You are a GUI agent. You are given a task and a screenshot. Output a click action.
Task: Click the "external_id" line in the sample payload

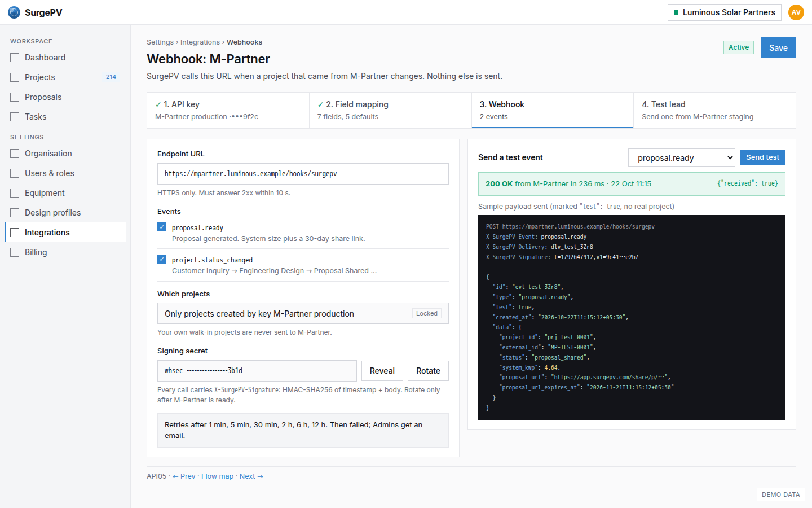[548, 347]
